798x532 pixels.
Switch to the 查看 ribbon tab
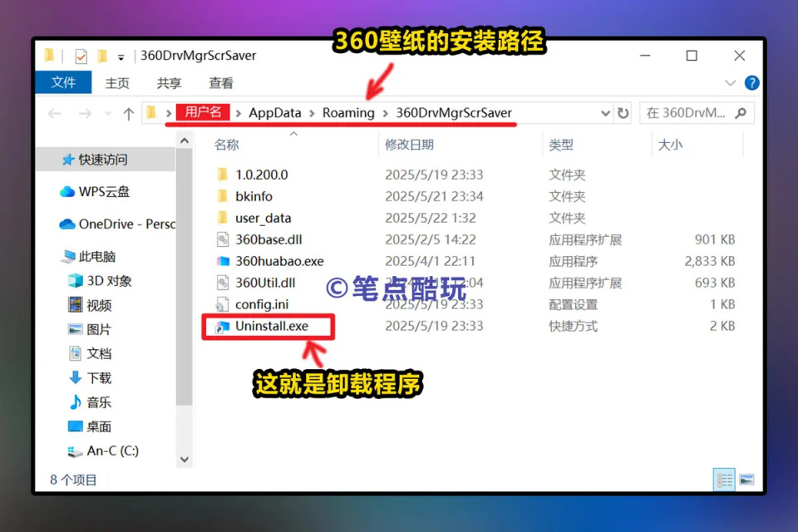pos(221,83)
